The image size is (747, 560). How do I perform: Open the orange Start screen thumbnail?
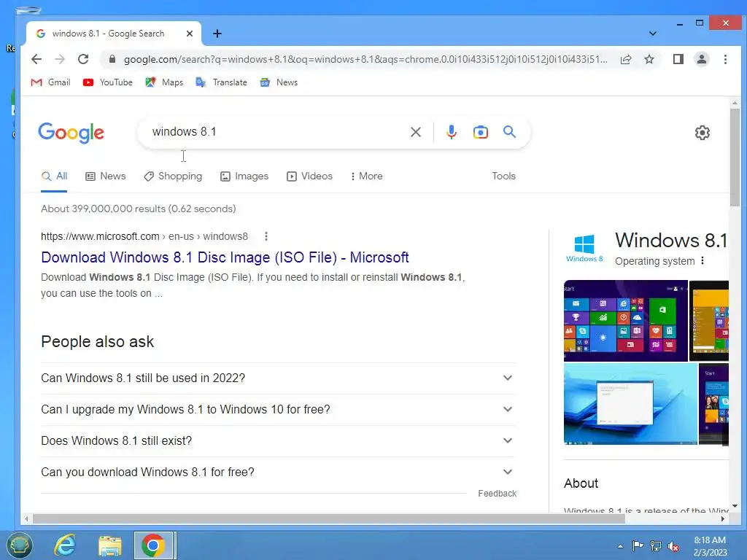coord(709,321)
